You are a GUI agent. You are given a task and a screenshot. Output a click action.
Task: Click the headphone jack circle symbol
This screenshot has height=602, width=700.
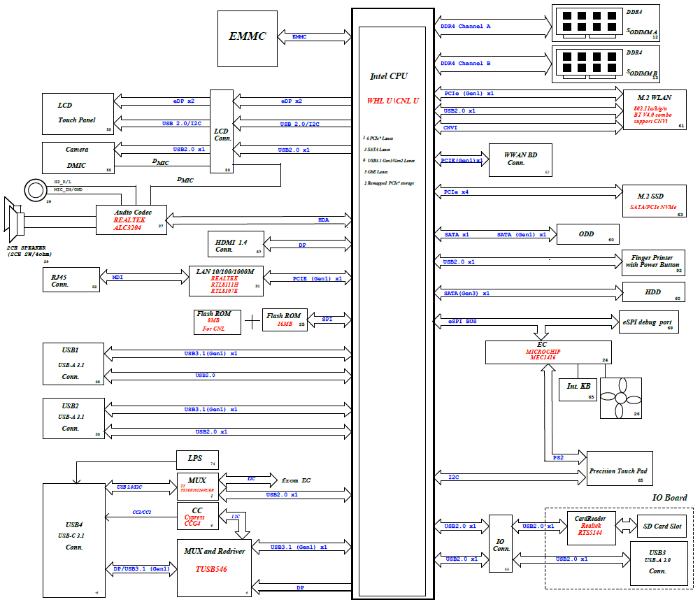[35, 189]
